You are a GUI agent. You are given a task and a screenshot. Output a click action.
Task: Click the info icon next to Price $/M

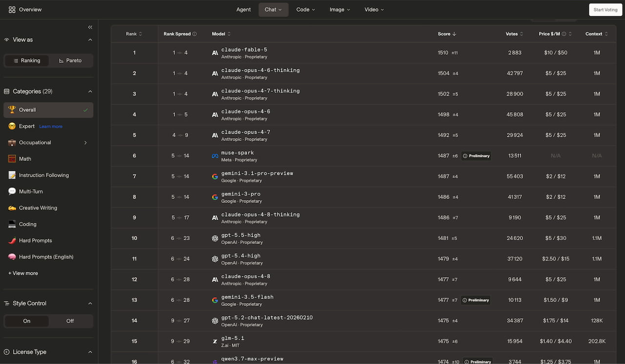tap(564, 34)
